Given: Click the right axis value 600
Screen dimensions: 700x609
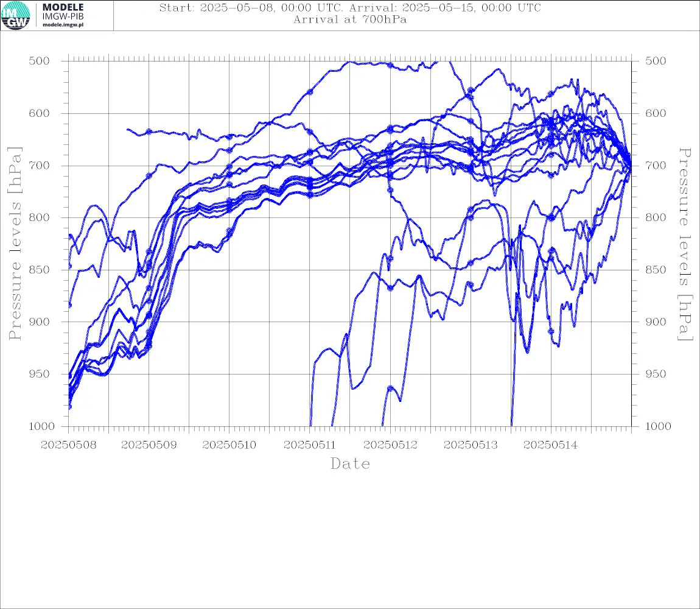Looking at the screenshot, I should pyautogui.click(x=656, y=113).
